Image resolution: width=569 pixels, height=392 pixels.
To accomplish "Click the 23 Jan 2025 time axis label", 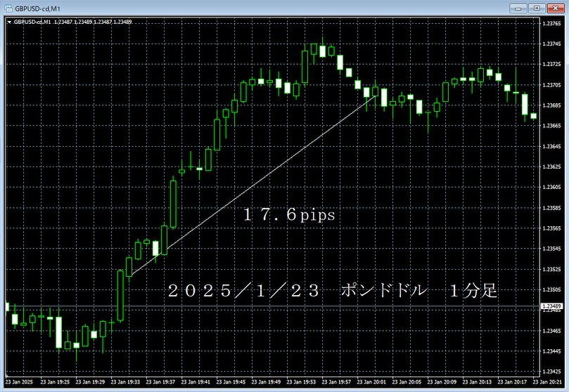I will (19, 382).
